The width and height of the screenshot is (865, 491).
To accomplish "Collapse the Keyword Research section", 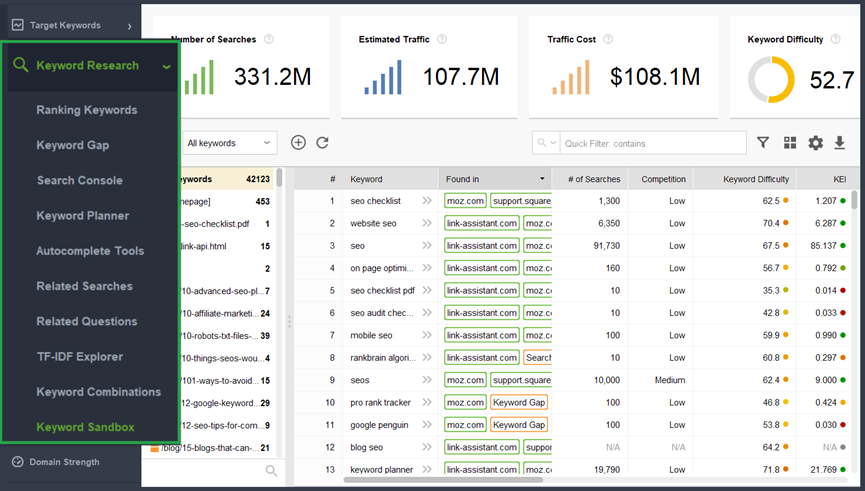I will 166,67.
